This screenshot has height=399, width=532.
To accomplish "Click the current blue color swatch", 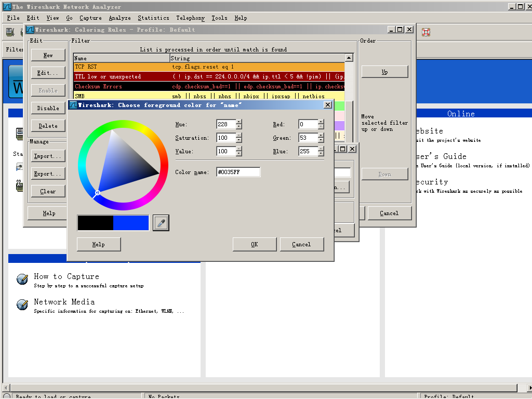I will (131, 223).
